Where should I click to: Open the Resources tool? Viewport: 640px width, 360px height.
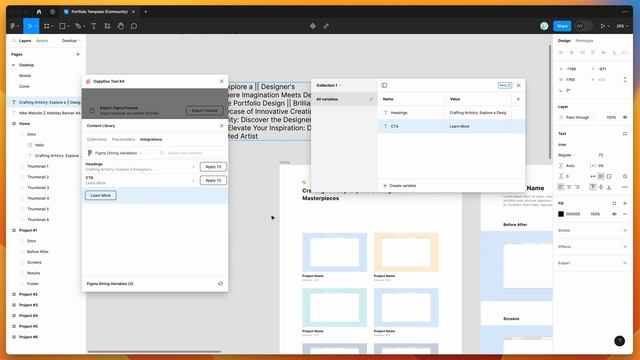tap(107, 26)
